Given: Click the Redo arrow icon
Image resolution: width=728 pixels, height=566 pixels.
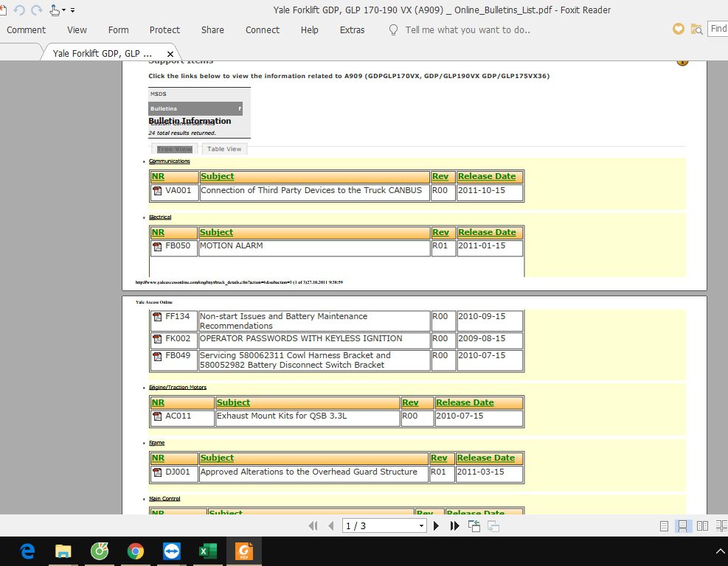Looking at the screenshot, I should pyautogui.click(x=37, y=10).
